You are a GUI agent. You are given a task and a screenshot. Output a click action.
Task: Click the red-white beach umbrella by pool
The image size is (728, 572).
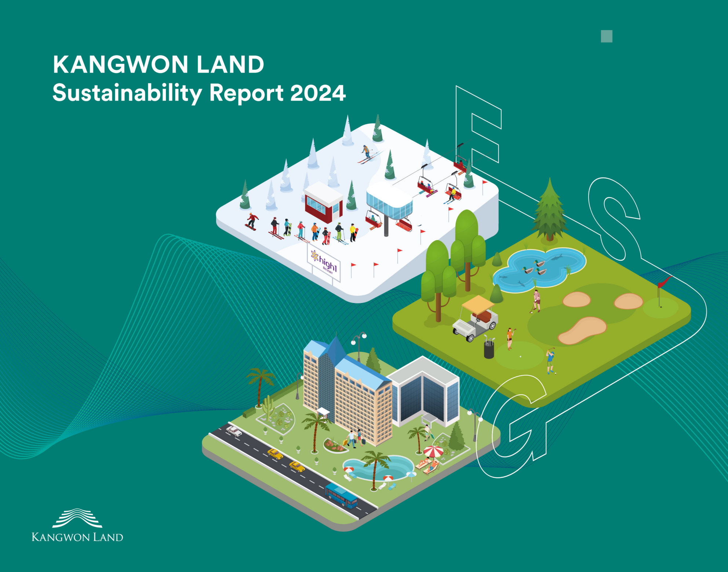pos(433,451)
